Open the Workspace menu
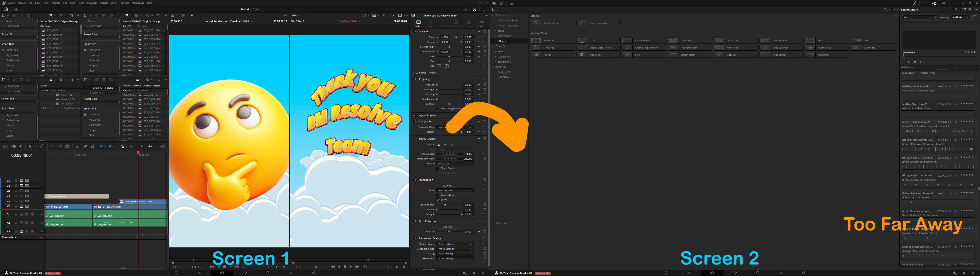The height and width of the screenshot is (276, 980). coord(138,3)
